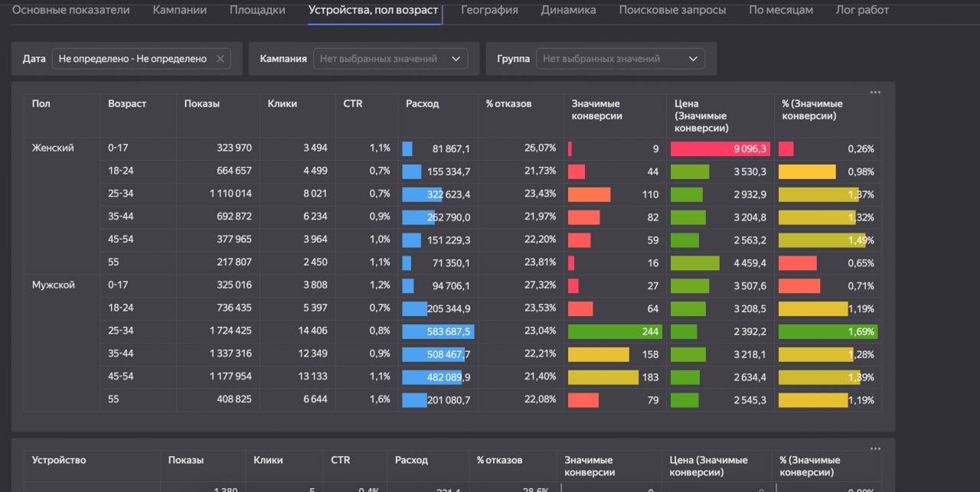
Task: Switch to the По месяцам tab
Action: click(780, 10)
